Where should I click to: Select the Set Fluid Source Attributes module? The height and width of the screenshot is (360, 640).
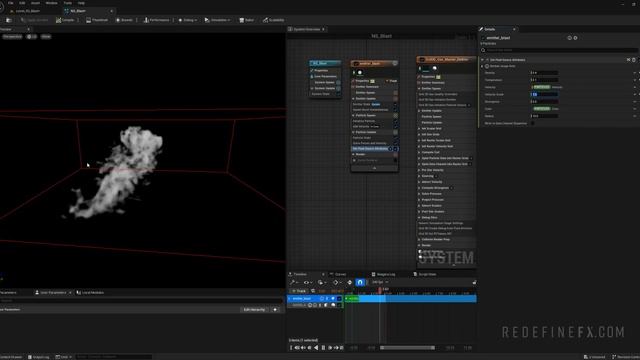(x=371, y=149)
